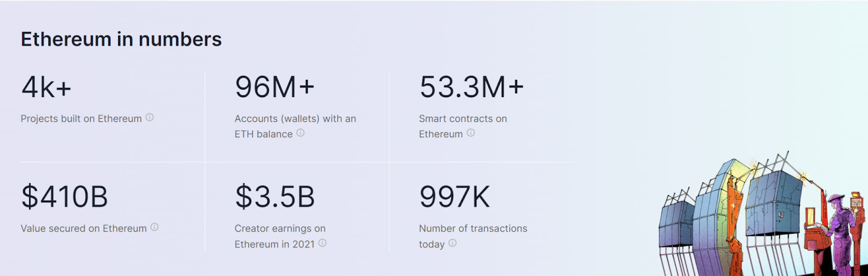This screenshot has width=868, height=276.
Task: Show info for Value secured on Ethereum
Action: (x=155, y=227)
